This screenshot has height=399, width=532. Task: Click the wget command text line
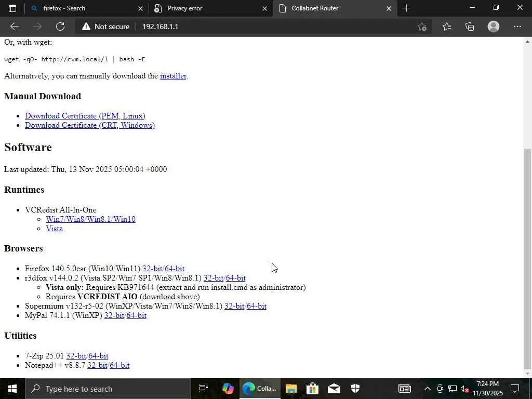tap(75, 59)
